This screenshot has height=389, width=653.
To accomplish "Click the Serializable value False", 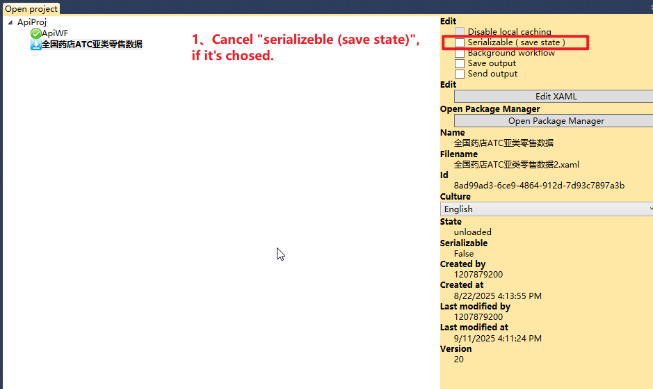I will [464, 254].
